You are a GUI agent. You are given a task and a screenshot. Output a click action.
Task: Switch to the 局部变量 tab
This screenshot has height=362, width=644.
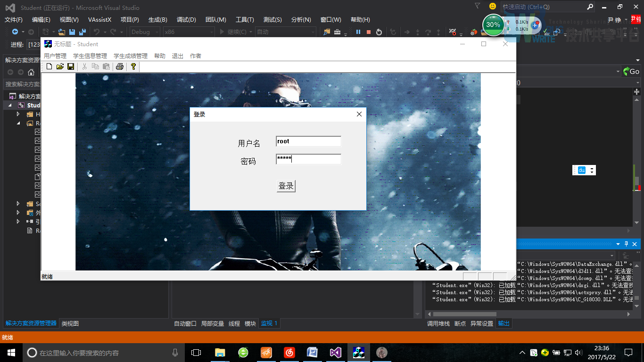click(x=213, y=323)
